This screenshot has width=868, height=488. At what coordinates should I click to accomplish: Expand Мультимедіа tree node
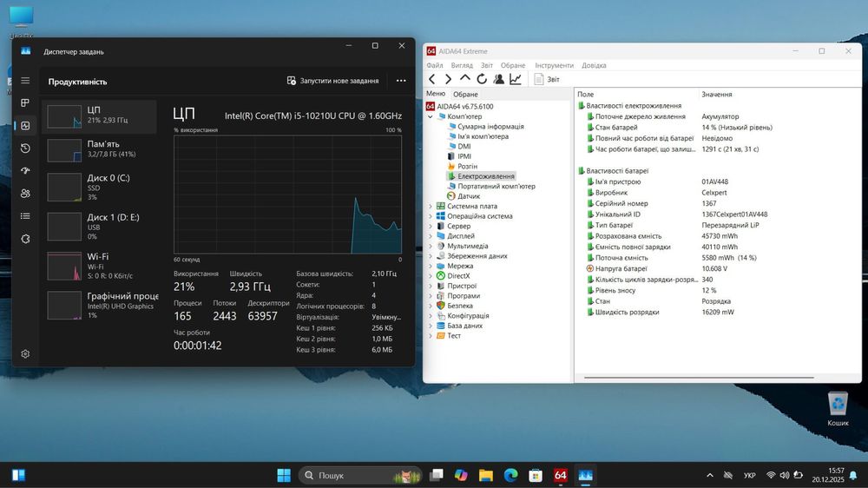431,246
